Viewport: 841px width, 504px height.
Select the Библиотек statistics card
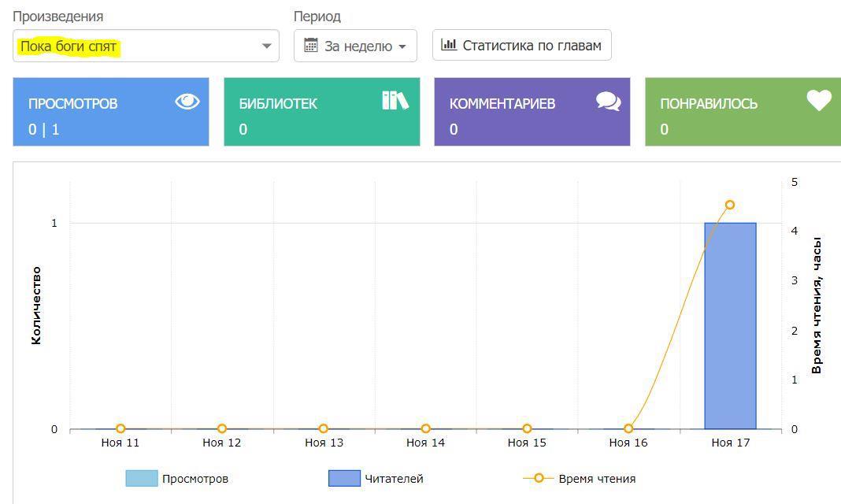click(x=321, y=112)
